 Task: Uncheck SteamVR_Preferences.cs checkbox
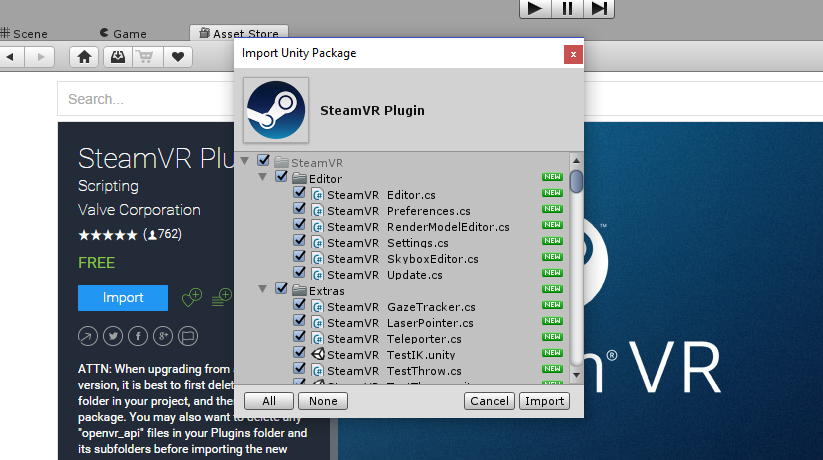tap(300, 208)
